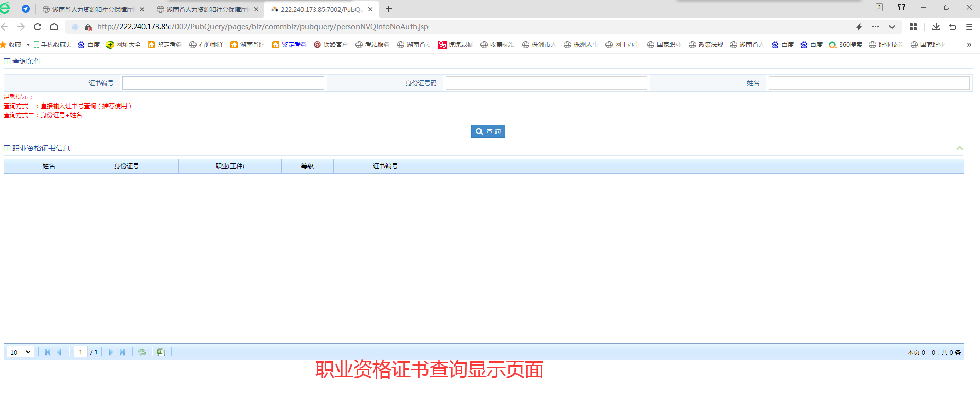
Task: Go to the first page of results
Action: (48, 352)
